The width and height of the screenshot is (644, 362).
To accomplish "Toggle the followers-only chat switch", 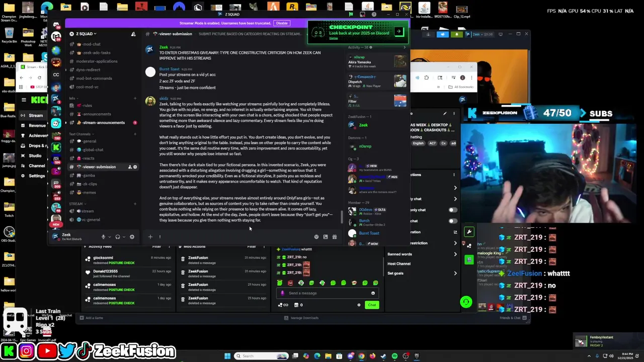I will point(453,210).
